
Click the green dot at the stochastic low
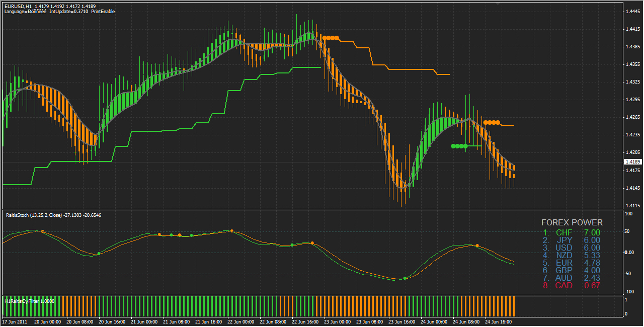point(405,278)
